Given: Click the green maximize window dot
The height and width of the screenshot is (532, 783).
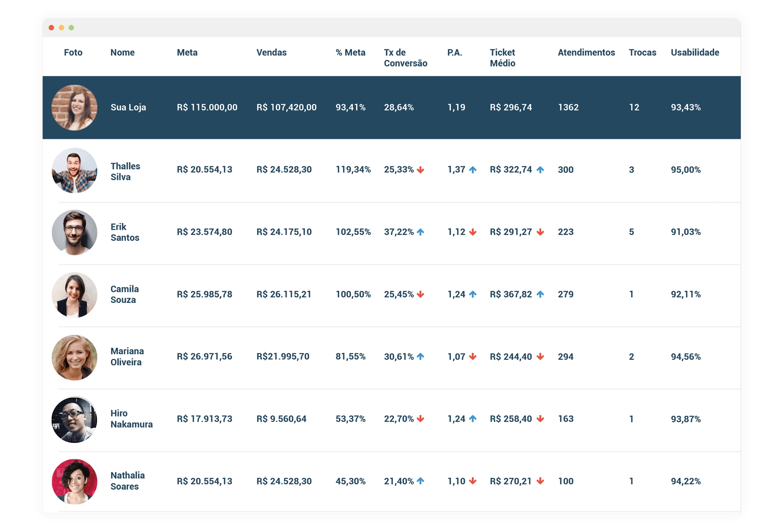Looking at the screenshot, I should point(71,28).
